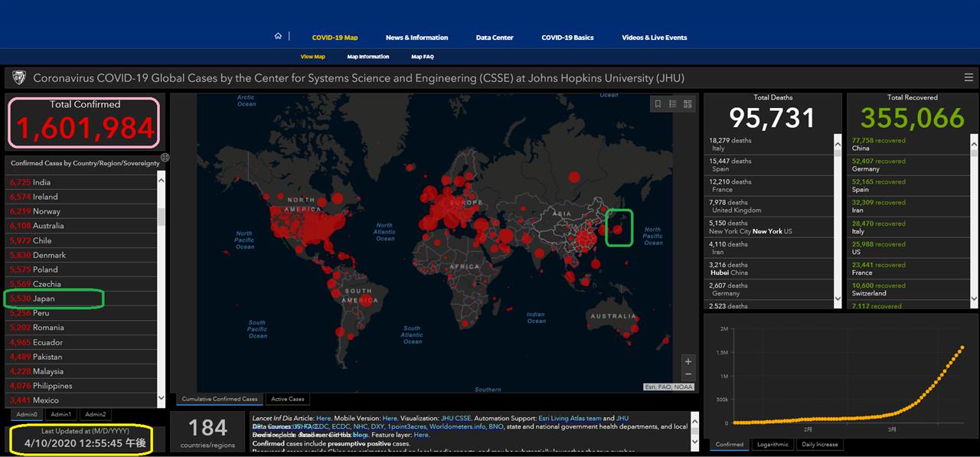The image size is (980, 457).
Task: Select India in the country list
Action: pos(81,182)
